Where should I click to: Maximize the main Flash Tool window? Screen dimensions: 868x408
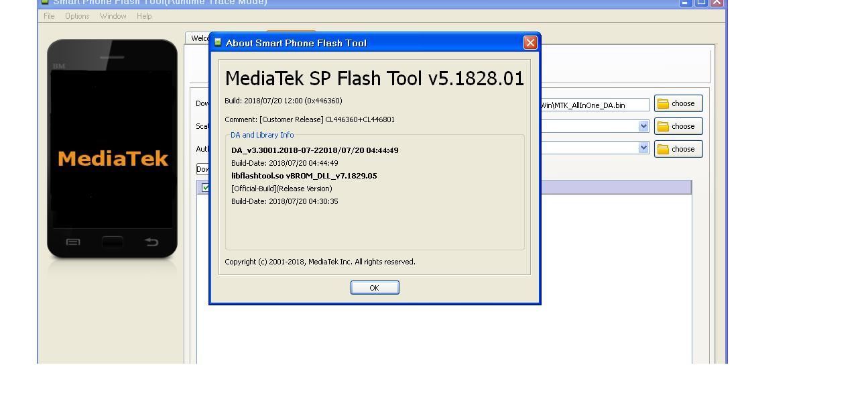coord(701,2)
